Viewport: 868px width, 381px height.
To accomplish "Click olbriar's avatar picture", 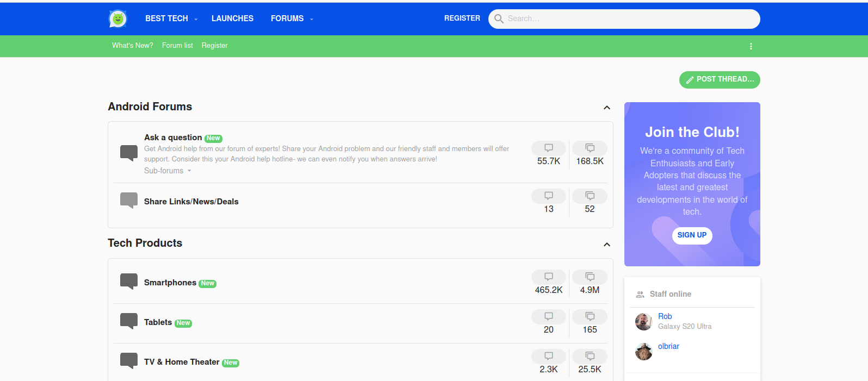I will point(643,352).
